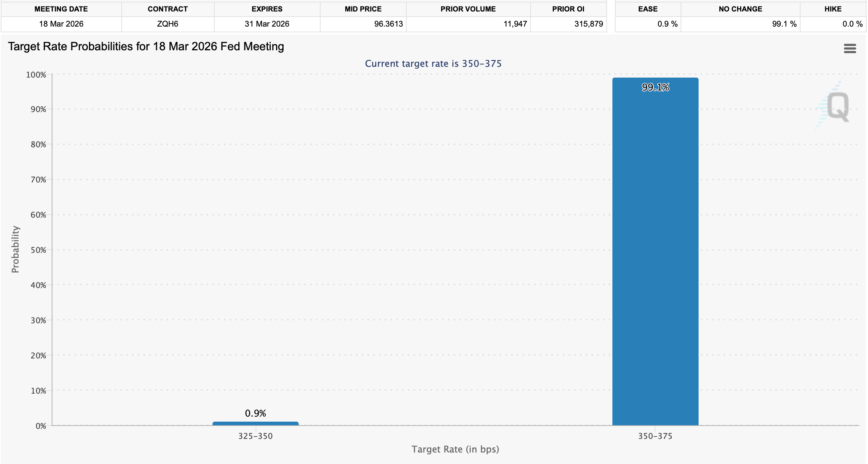868x464 pixels.
Task: Click the 99.1% data label on bar
Action: (655, 87)
